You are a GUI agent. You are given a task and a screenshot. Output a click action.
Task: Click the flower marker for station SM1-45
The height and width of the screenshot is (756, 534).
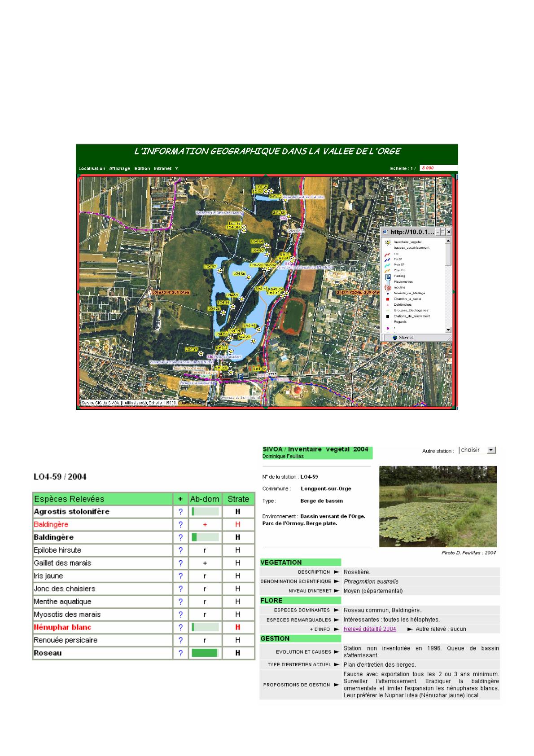point(258,329)
